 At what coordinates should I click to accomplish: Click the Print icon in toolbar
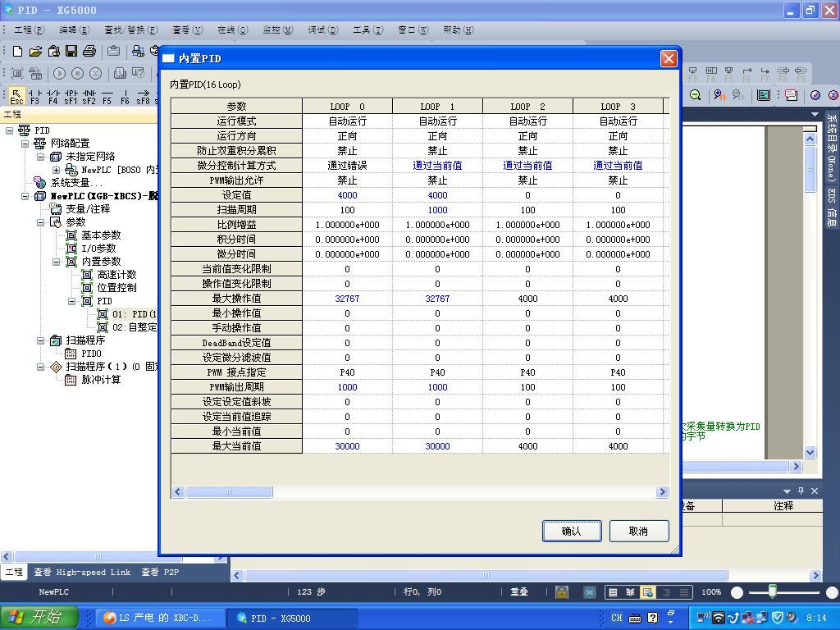pyautogui.click(x=89, y=51)
